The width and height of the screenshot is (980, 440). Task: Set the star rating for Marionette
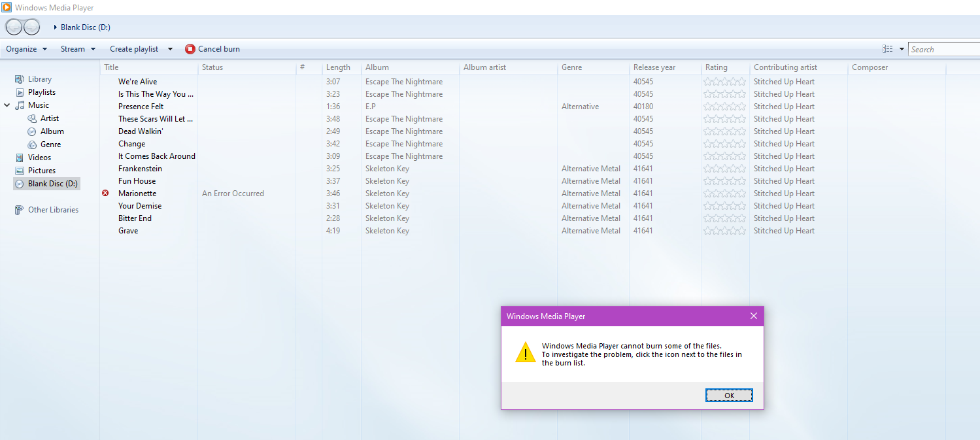tap(724, 194)
